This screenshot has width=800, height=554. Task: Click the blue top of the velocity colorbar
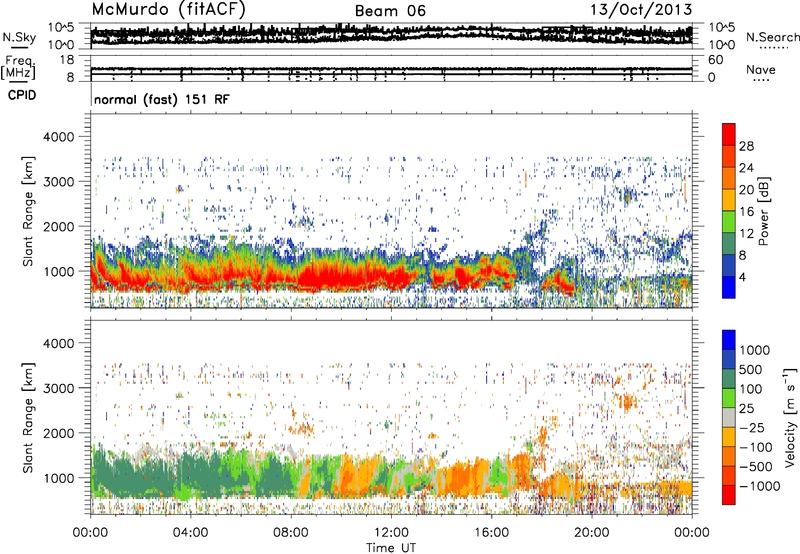point(729,340)
